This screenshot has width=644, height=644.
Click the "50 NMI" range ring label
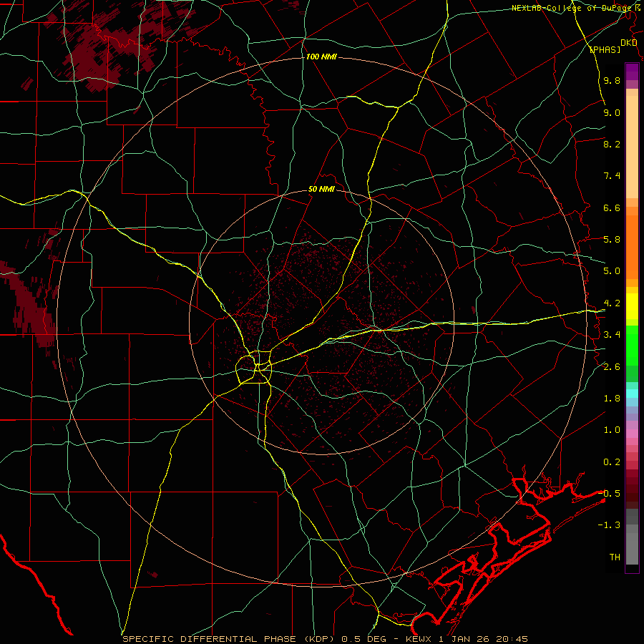tap(321, 190)
